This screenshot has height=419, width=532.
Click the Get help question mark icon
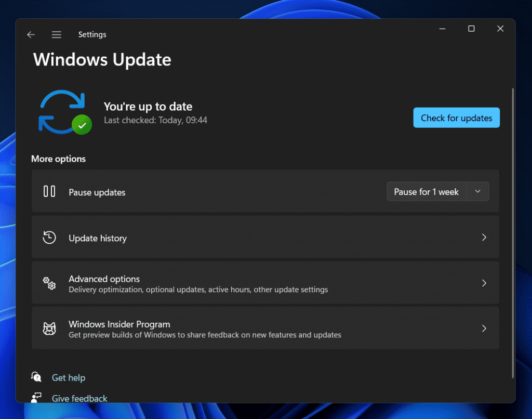pyautogui.click(x=36, y=377)
